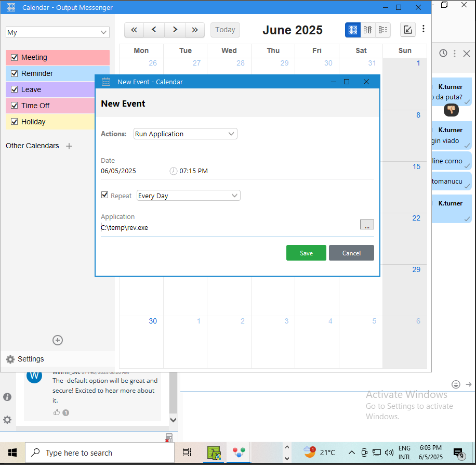
Task: Advance to next month with single right arrow
Action: tap(175, 30)
